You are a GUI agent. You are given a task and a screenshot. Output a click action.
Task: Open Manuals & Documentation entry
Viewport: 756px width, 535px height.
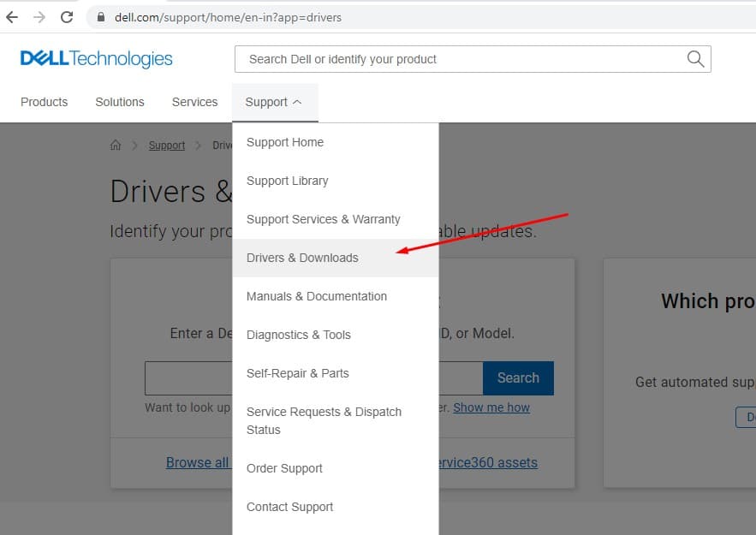[x=317, y=296]
